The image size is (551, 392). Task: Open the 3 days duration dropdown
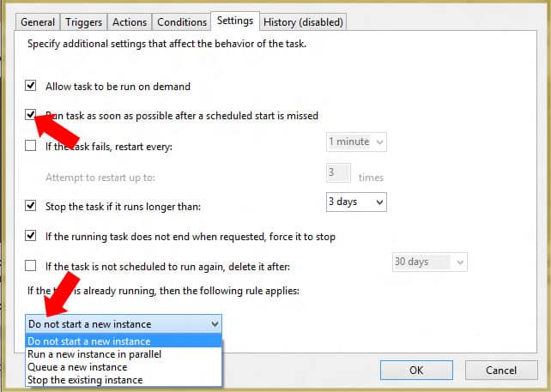[x=356, y=202]
